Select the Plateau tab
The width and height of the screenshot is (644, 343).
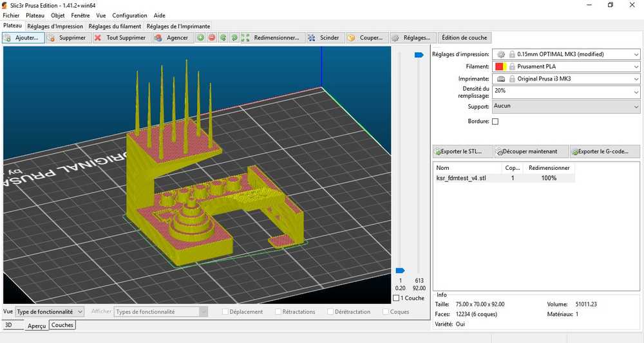click(x=13, y=26)
